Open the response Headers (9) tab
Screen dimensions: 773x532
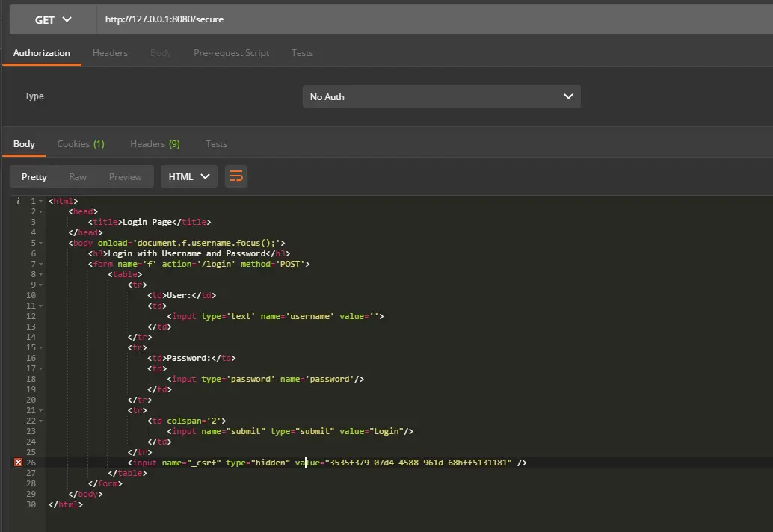pyautogui.click(x=155, y=144)
